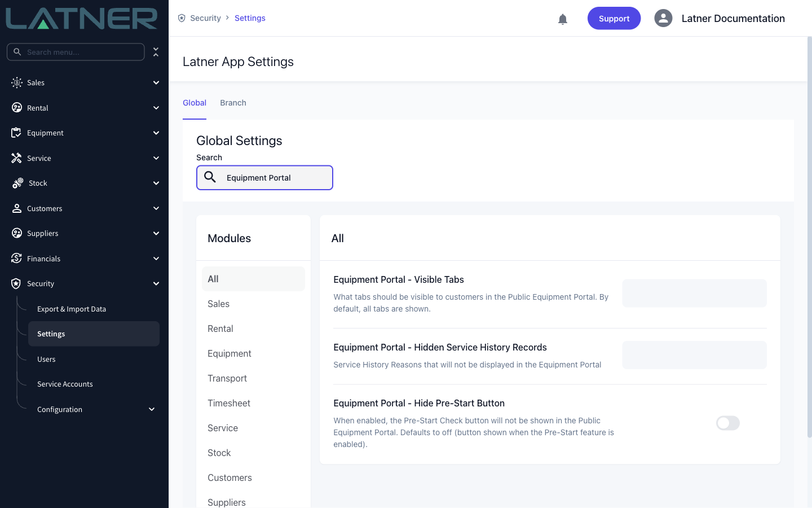The width and height of the screenshot is (812, 508).
Task: Click the Global Settings search magnifier icon
Action: [210, 177]
